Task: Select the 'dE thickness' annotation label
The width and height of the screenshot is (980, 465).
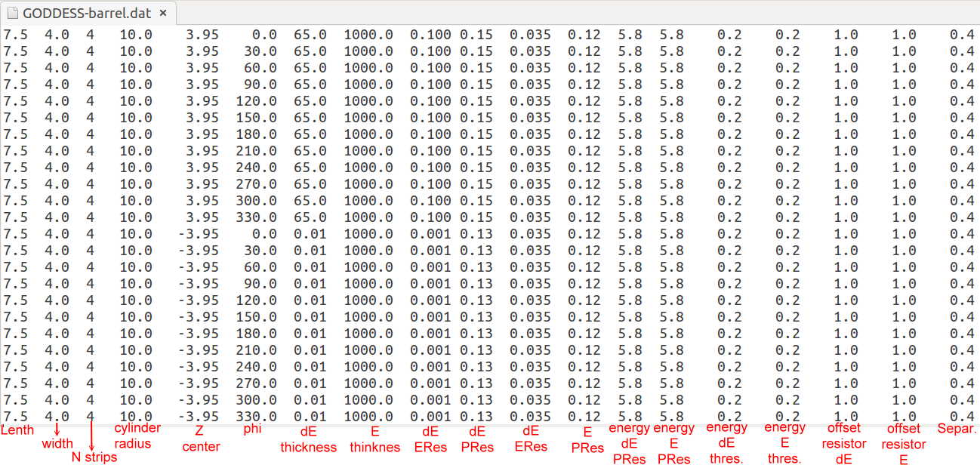Action: (308, 439)
